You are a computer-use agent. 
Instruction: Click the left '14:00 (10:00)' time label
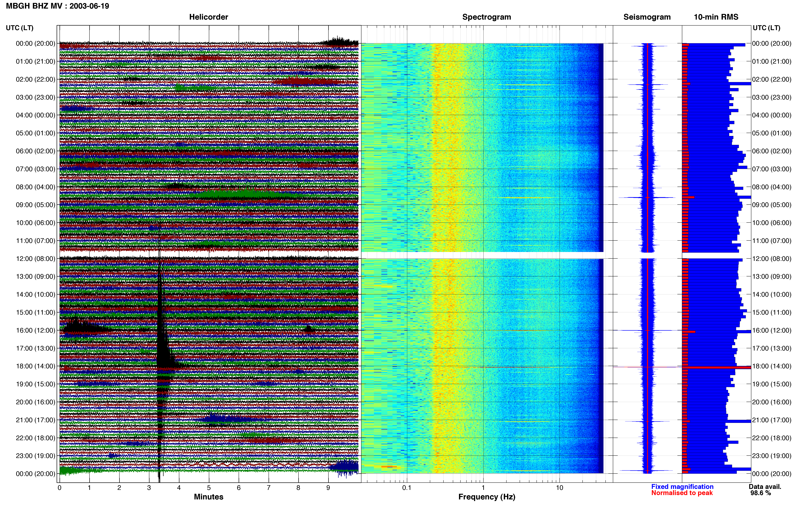click(36, 295)
